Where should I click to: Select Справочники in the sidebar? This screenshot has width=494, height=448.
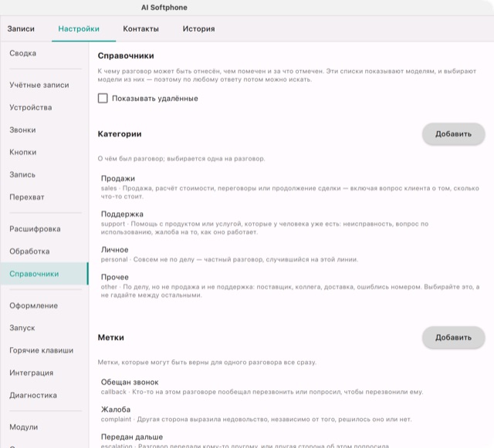(44, 274)
